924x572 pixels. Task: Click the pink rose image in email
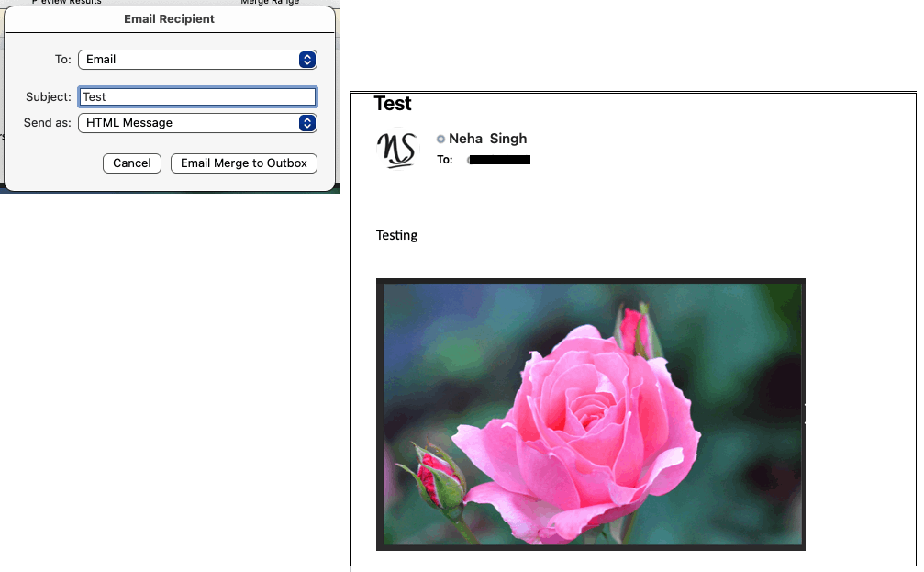(x=591, y=415)
